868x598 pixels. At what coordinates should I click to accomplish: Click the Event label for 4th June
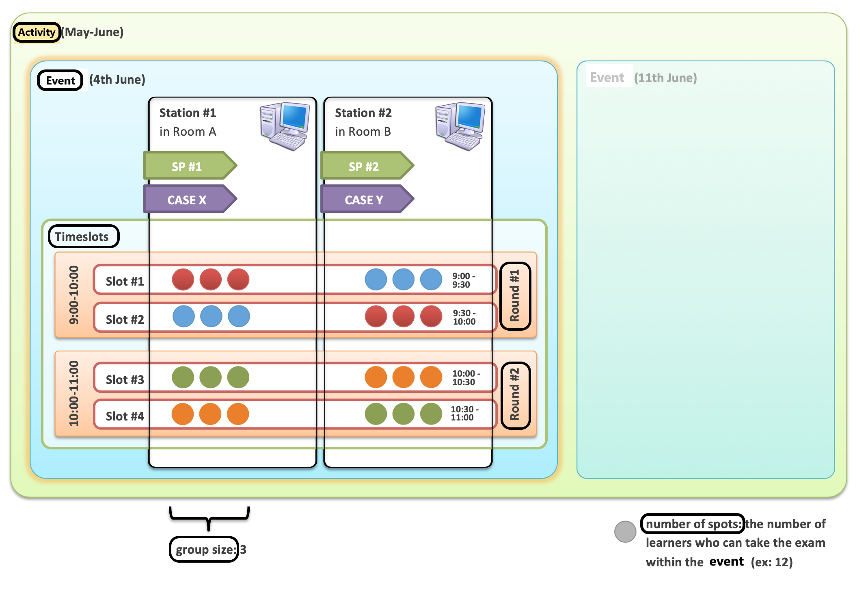(60, 80)
